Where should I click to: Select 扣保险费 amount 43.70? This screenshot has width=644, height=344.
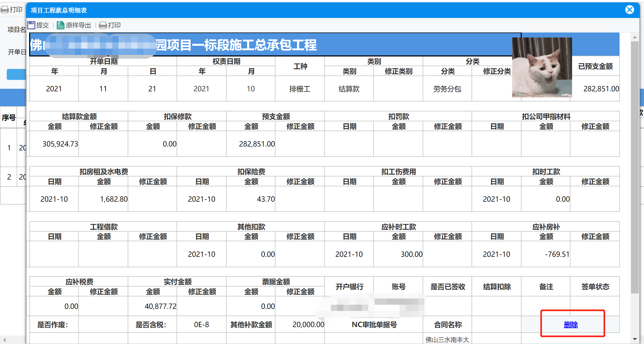pos(266,199)
